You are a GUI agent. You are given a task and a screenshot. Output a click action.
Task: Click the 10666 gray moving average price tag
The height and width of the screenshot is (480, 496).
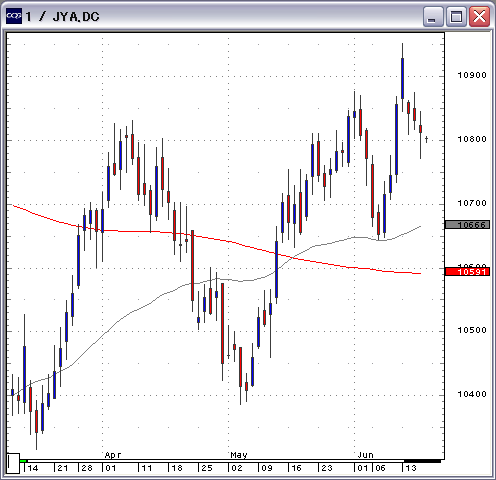tap(467, 225)
